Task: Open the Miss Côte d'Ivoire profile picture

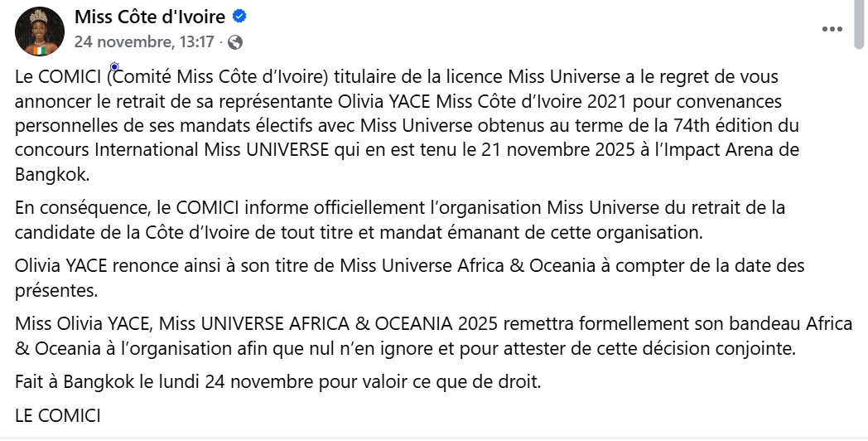Action: click(39, 31)
